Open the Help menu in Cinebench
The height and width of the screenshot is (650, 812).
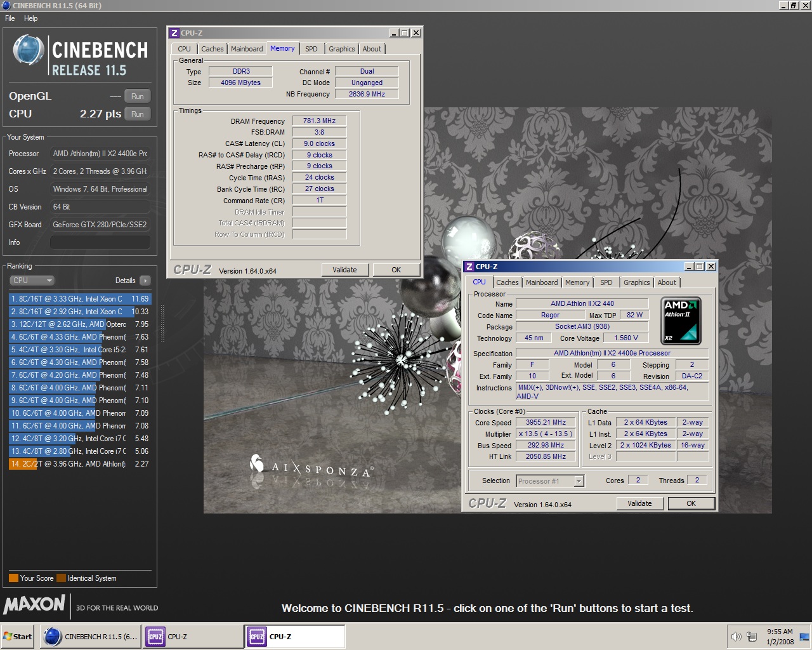tap(31, 18)
